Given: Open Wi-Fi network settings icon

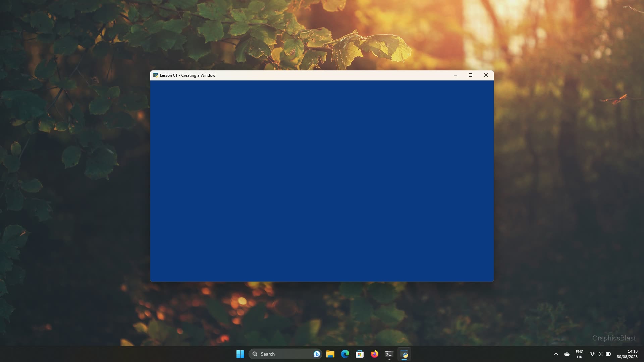Looking at the screenshot, I should (x=592, y=354).
